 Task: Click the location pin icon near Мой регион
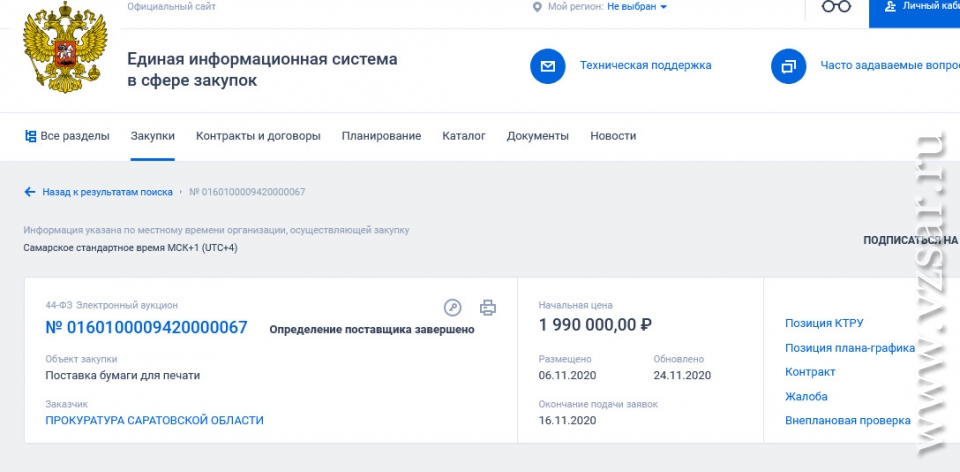538,7
